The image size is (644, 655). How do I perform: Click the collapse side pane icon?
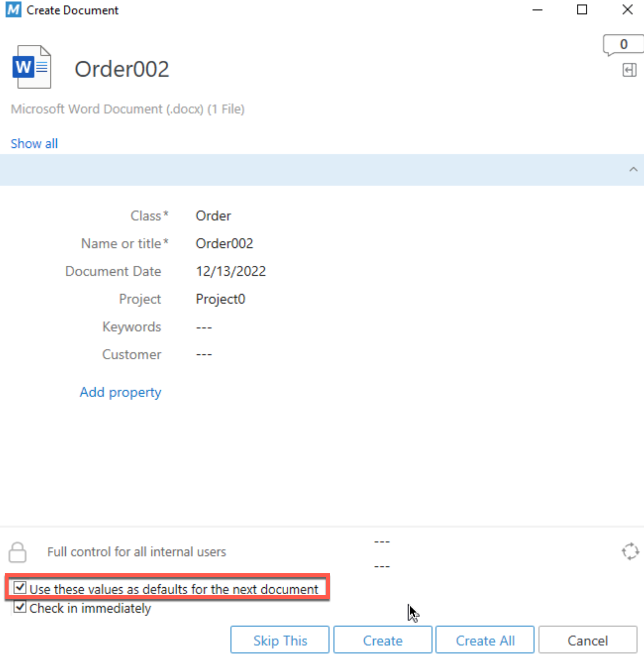coord(629,70)
